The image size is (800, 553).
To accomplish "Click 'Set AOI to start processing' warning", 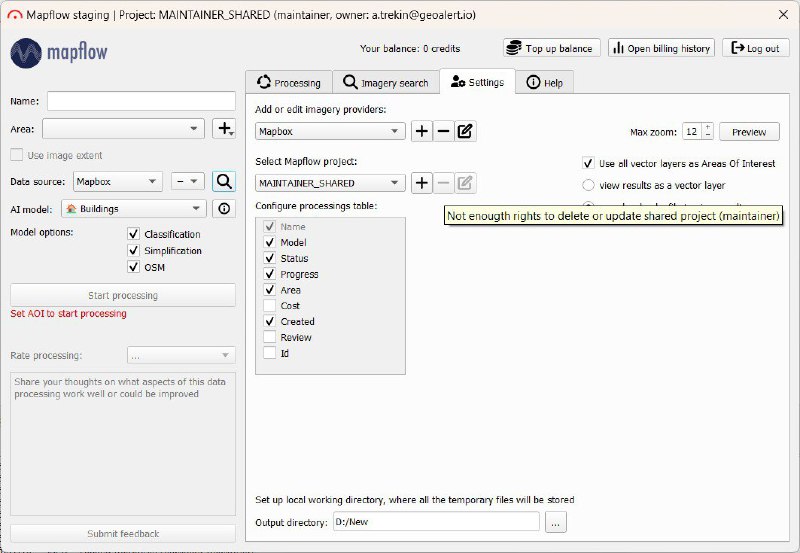I will [68, 313].
